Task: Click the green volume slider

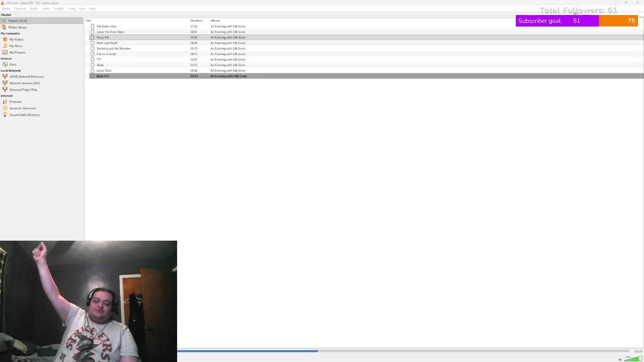Action: click(633, 359)
